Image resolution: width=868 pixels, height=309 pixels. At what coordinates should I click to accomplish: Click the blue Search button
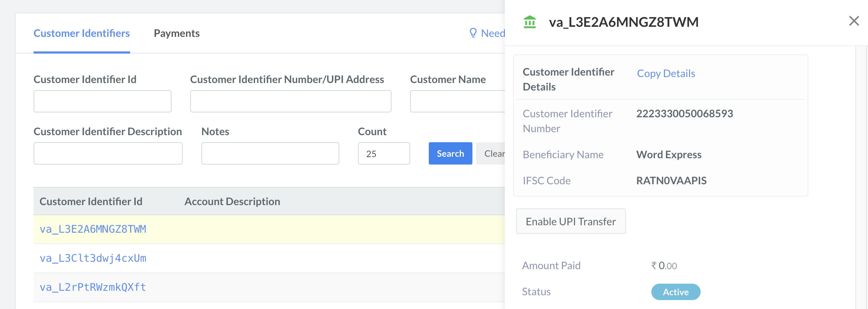(x=450, y=153)
